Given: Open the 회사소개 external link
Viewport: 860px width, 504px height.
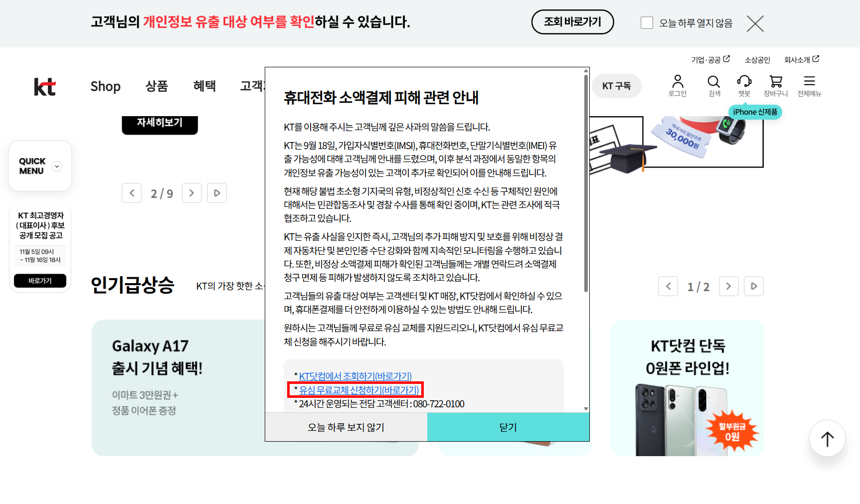Looking at the screenshot, I should 802,59.
